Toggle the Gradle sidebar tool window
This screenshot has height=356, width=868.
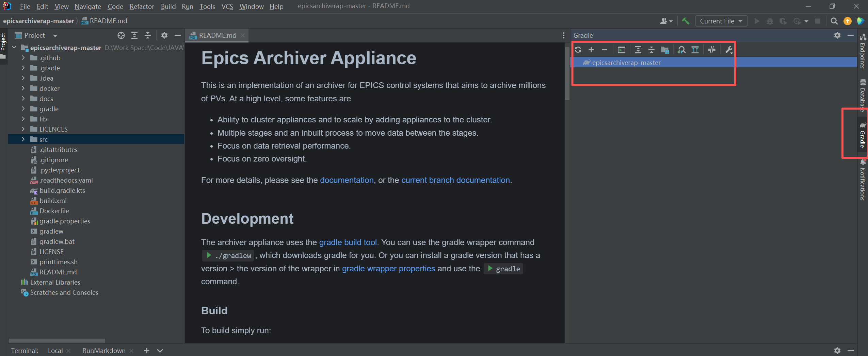click(862, 135)
